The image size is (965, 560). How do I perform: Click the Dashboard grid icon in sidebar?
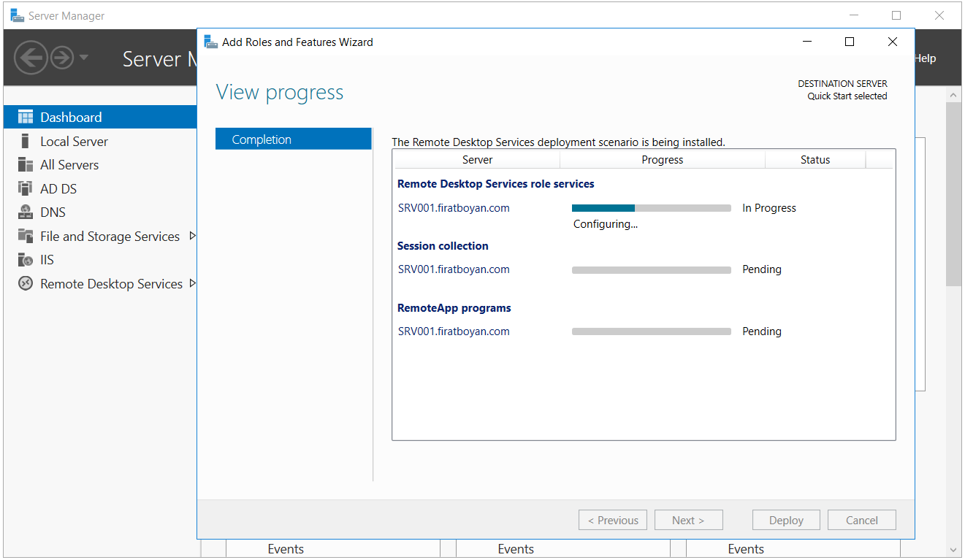(26, 117)
